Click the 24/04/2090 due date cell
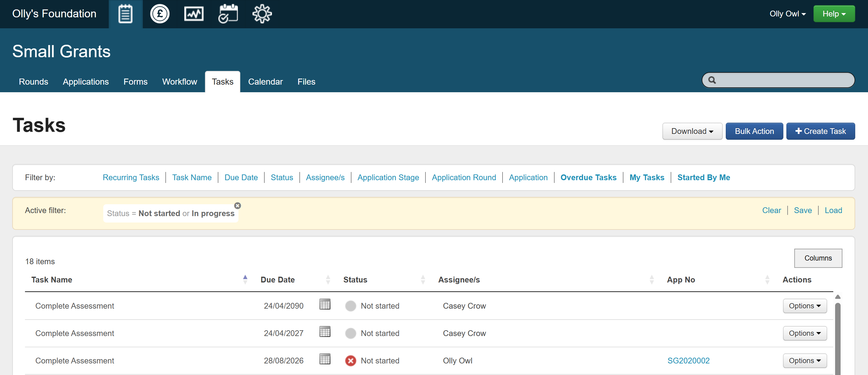 [x=283, y=306]
